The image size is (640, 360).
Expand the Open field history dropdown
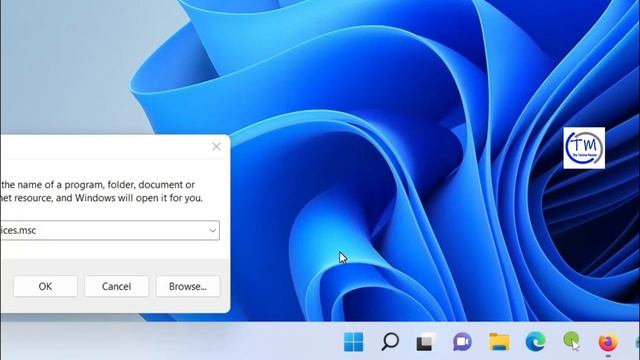pyautogui.click(x=212, y=230)
